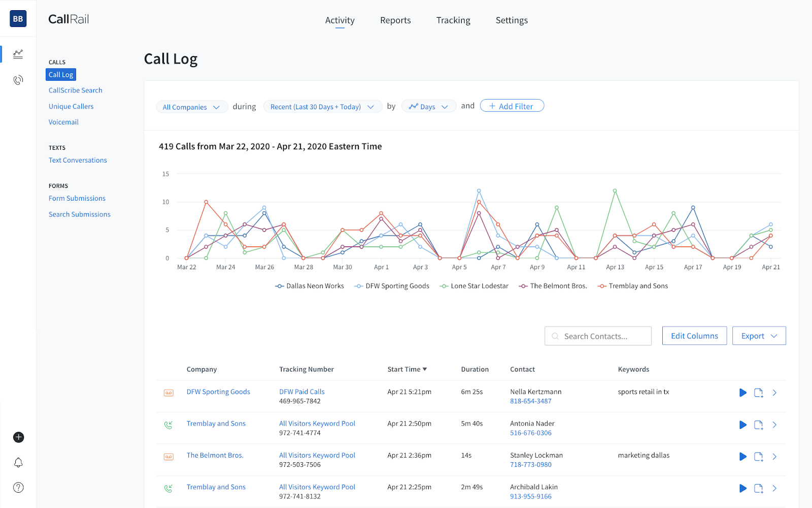The height and width of the screenshot is (508, 812).
Task: Click the analytics chart icon in left sidebar
Action: pos(18,54)
